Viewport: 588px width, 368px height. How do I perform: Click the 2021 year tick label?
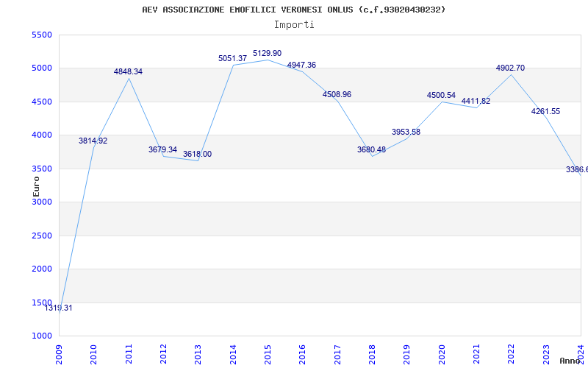coord(476,354)
